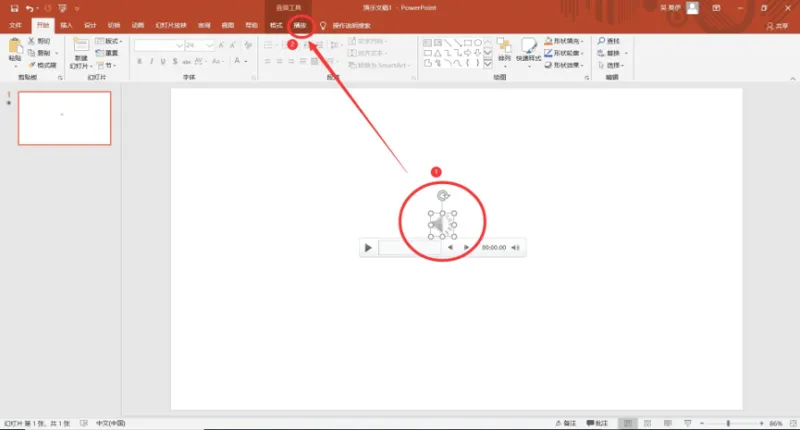Click the audio progress track

409,248
